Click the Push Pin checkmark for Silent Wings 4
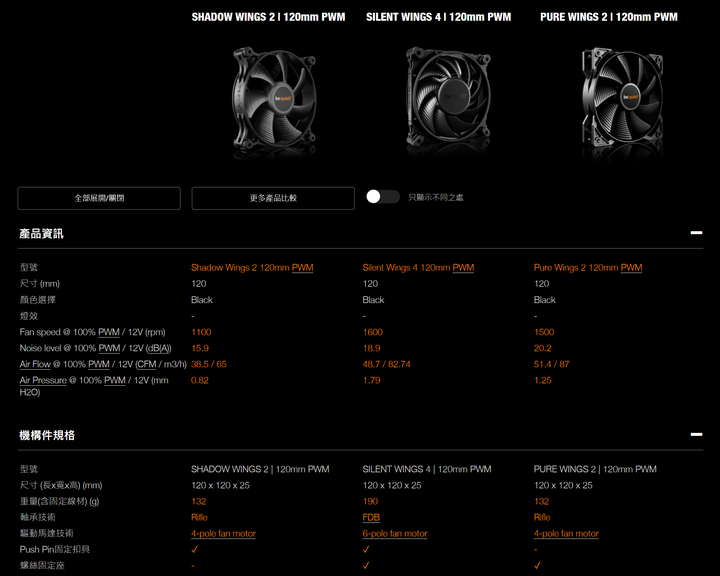Screen dimensions: 720x576 tap(366, 549)
